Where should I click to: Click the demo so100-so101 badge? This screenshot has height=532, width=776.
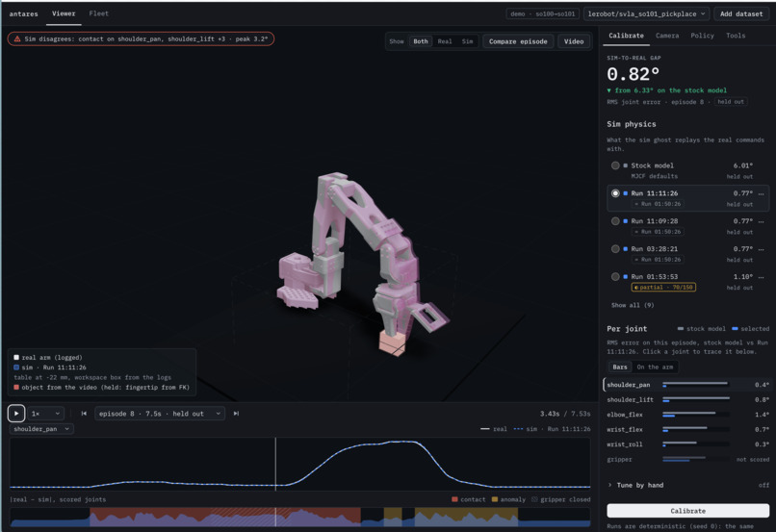tap(542, 13)
